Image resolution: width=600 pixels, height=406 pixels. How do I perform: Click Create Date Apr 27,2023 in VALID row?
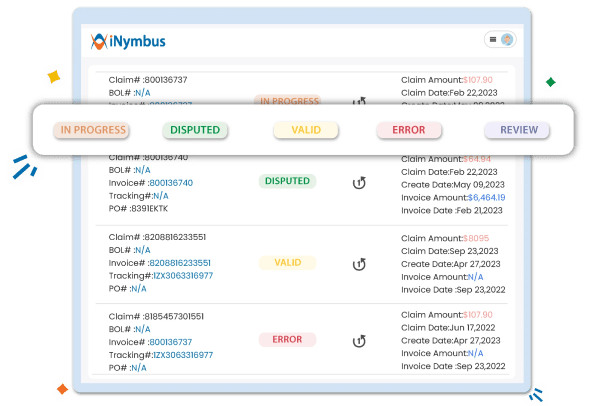(451, 264)
